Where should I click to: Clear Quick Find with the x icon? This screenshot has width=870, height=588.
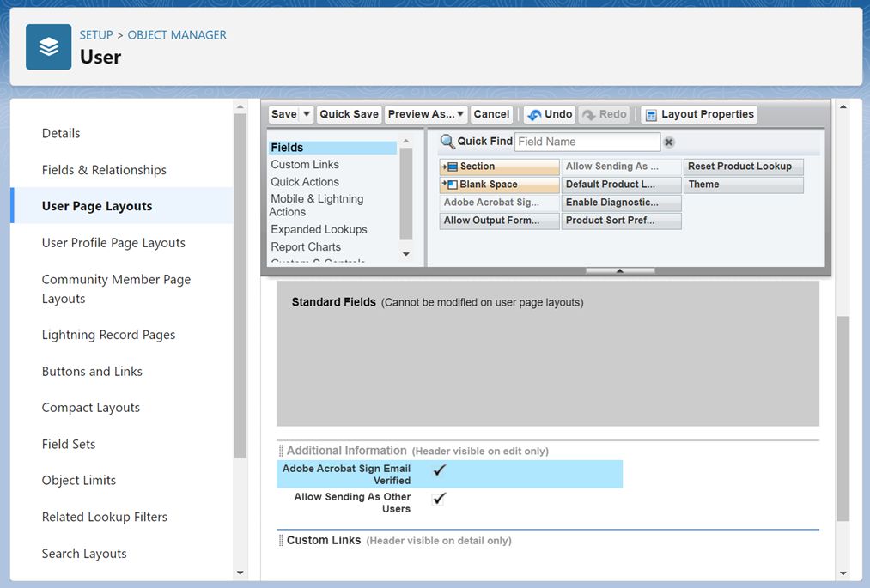click(x=669, y=142)
